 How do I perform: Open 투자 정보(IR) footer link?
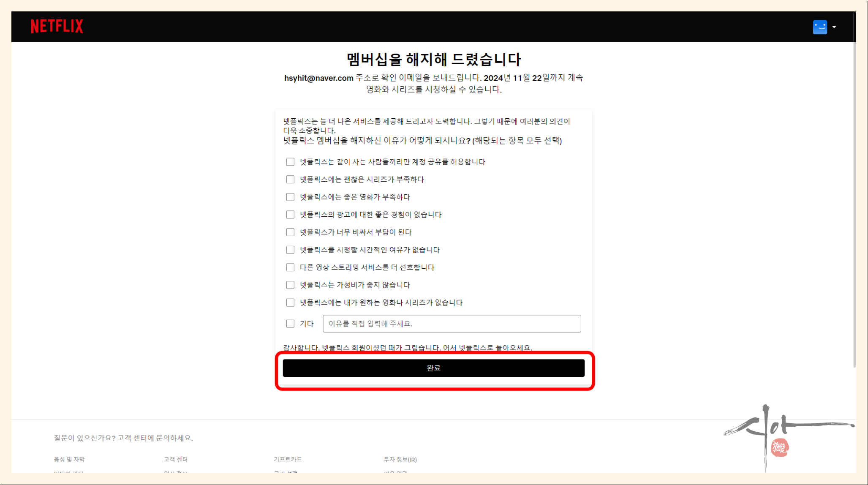coord(400,459)
